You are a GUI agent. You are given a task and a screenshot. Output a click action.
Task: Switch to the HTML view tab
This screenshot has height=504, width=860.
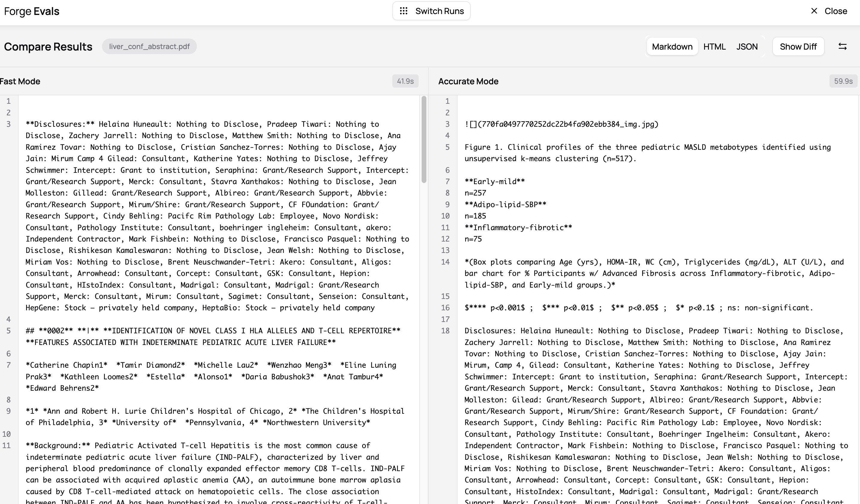pyautogui.click(x=714, y=46)
